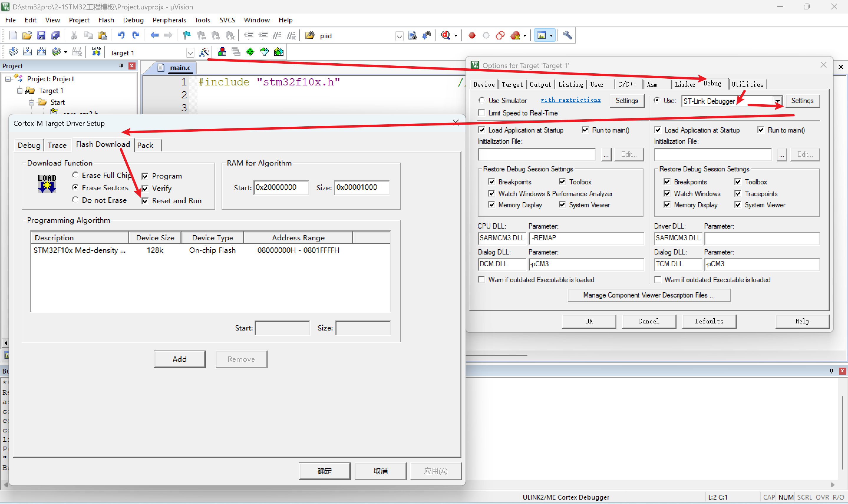Click the Build Output scroll-right arrow

[x=832, y=485]
